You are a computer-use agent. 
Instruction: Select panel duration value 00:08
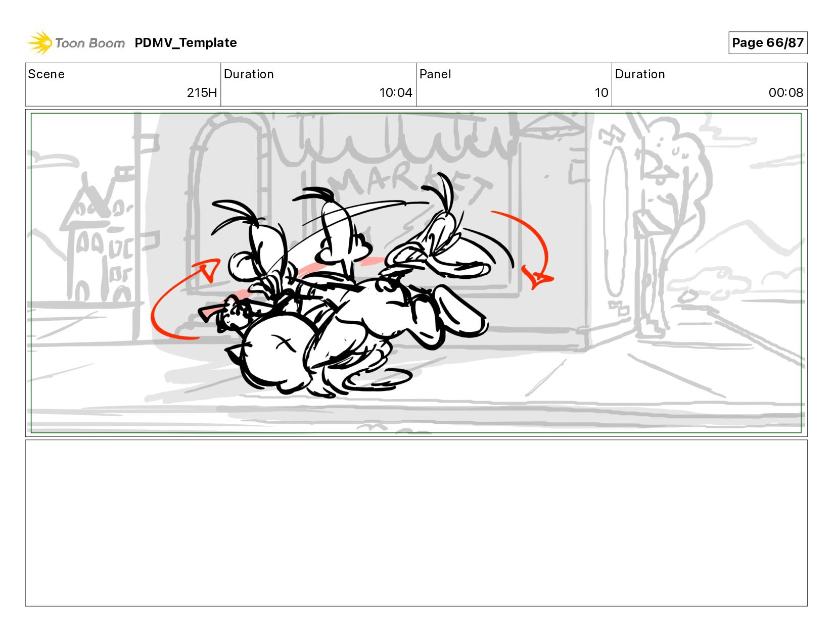(786, 93)
